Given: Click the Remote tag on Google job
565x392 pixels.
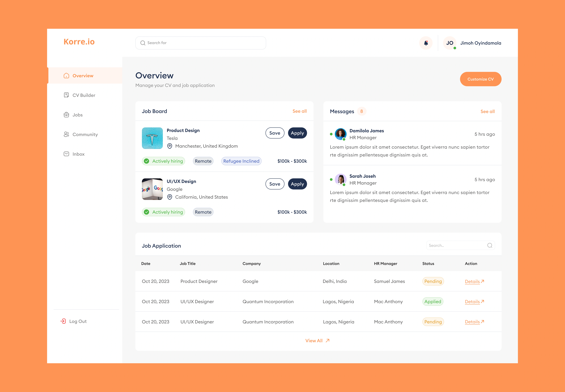Looking at the screenshot, I should [x=203, y=212].
